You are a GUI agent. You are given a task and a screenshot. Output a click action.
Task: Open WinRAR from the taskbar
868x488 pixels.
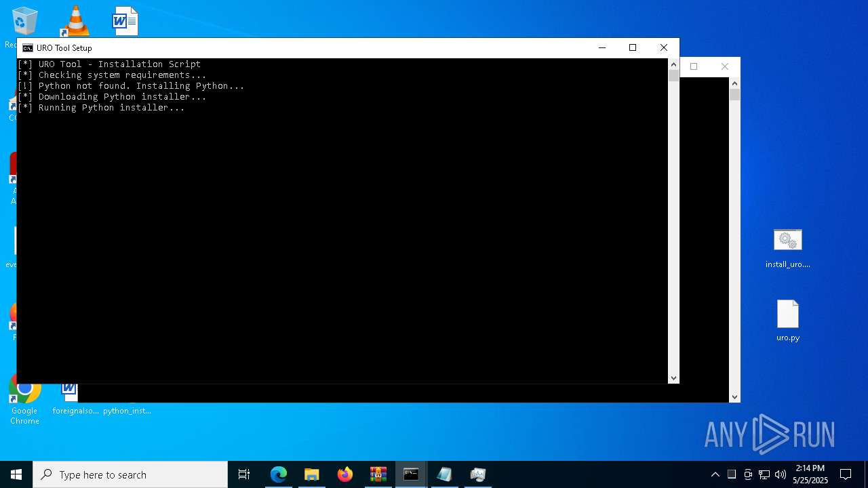pyautogui.click(x=378, y=474)
